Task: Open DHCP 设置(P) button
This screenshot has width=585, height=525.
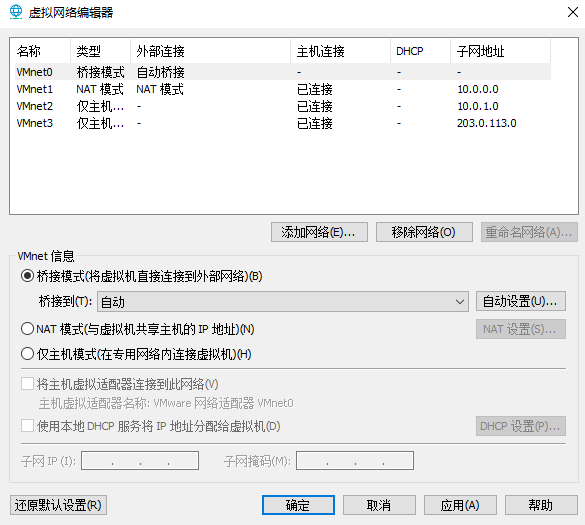Action: pos(521,426)
